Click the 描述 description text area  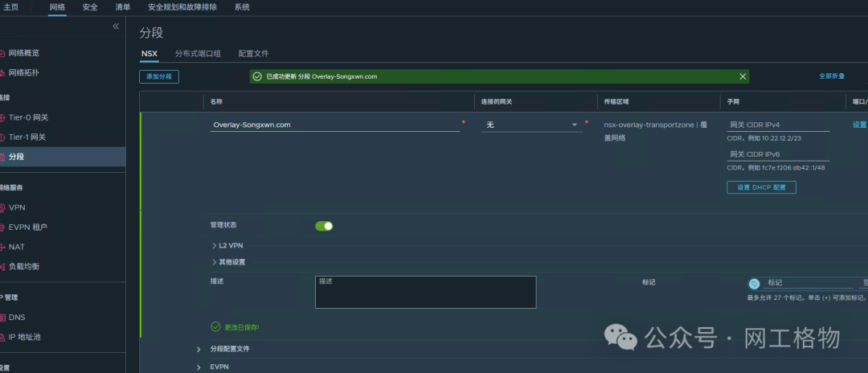pos(426,292)
